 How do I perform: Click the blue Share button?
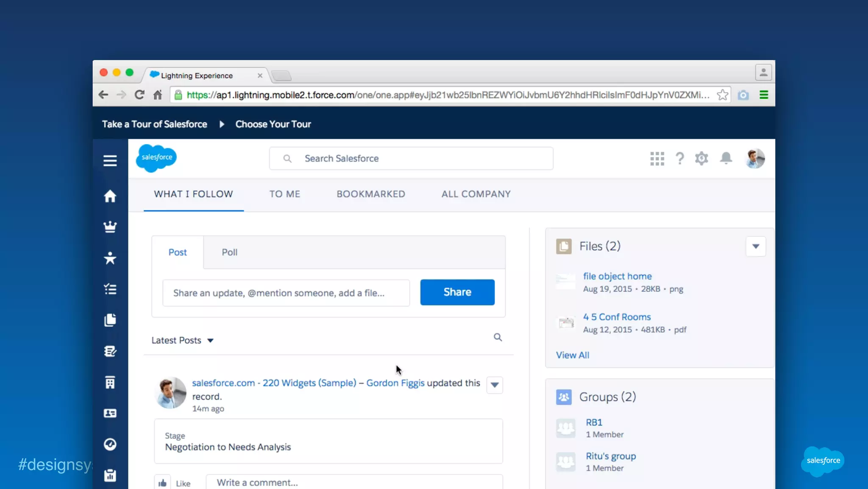[x=457, y=292]
